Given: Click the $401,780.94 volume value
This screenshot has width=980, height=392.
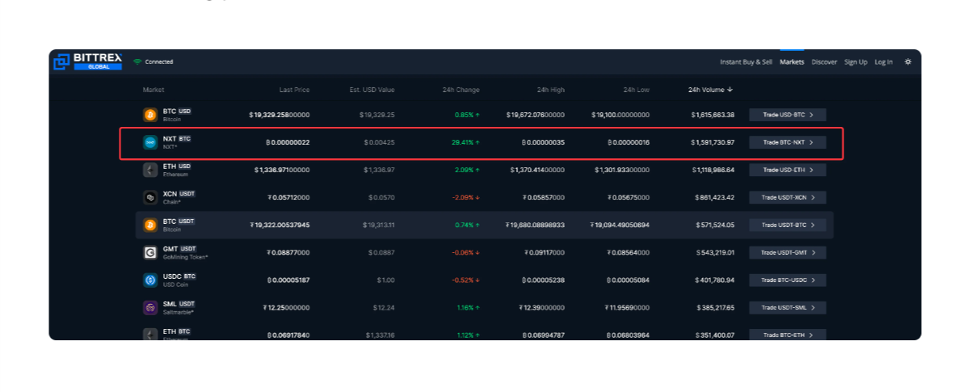Looking at the screenshot, I should point(714,280).
